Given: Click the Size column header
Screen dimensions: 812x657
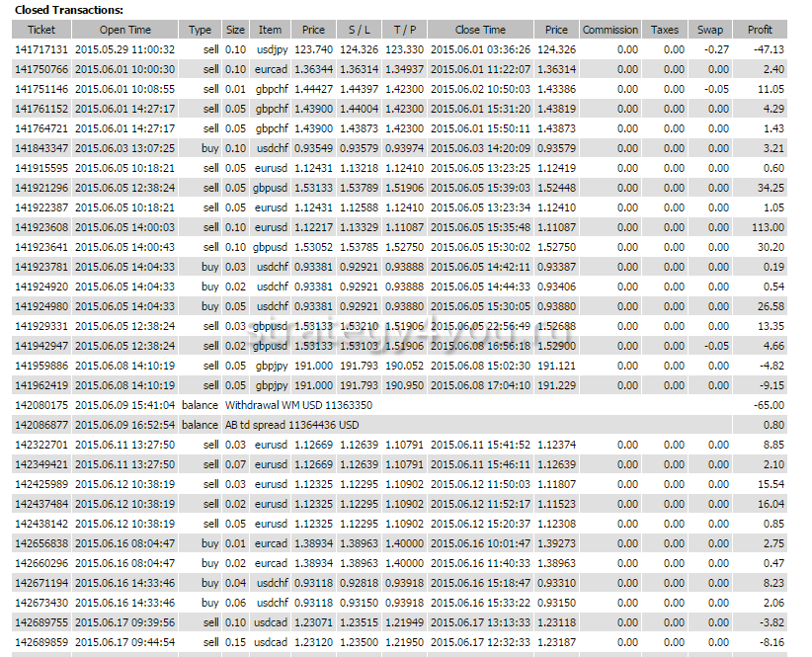Looking at the screenshot, I should [x=235, y=30].
